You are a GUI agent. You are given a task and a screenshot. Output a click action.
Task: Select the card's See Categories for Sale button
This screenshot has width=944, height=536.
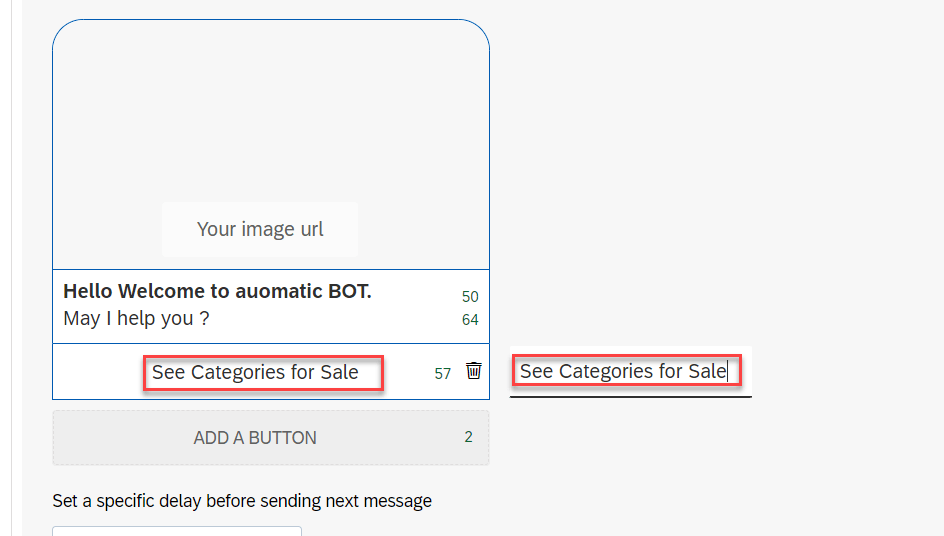(255, 373)
